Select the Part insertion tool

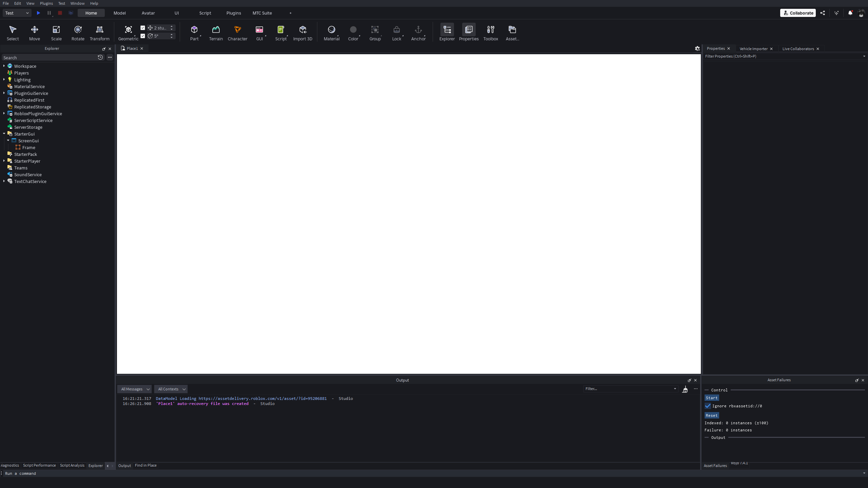[x=194, y=32]
